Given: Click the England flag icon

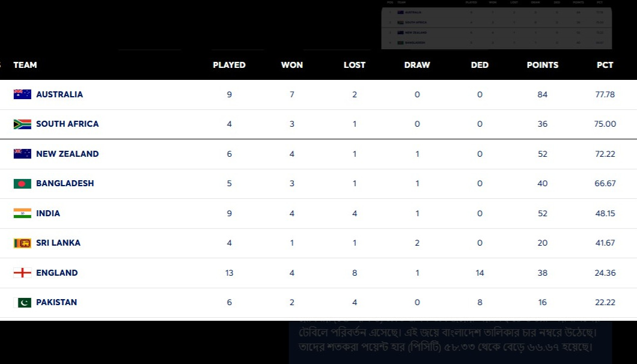Looking at the screenshot, I should coord(22,273).
